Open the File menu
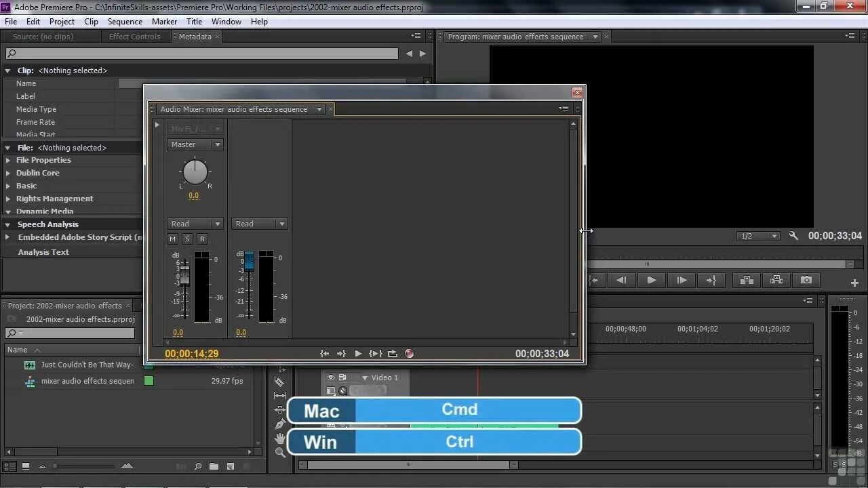 click(x=11, y=21)
